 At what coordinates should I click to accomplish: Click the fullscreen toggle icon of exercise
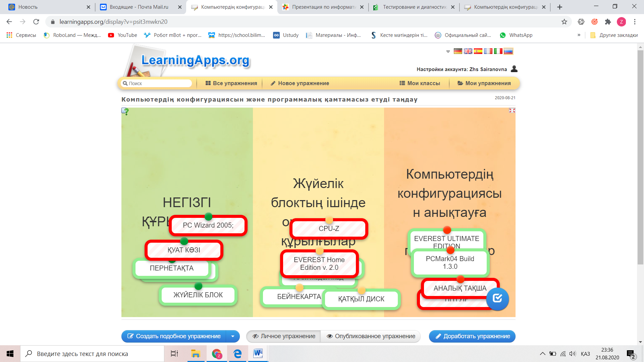click(x=512, y=110)
